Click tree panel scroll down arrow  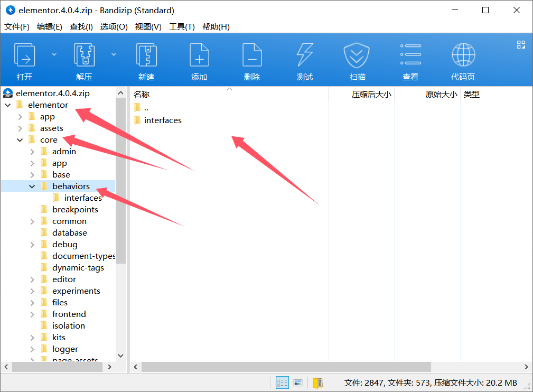(120, 356)
